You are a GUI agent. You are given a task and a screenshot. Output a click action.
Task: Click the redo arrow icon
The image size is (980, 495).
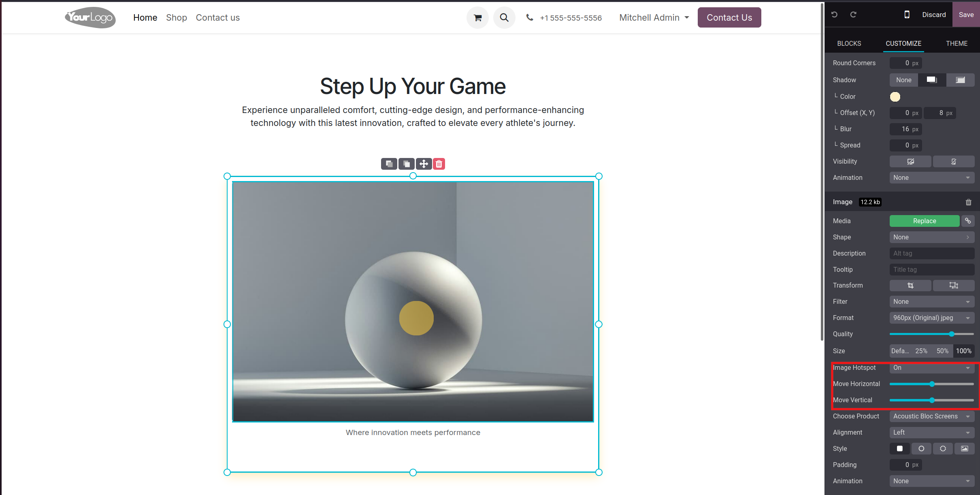point(853,15)
